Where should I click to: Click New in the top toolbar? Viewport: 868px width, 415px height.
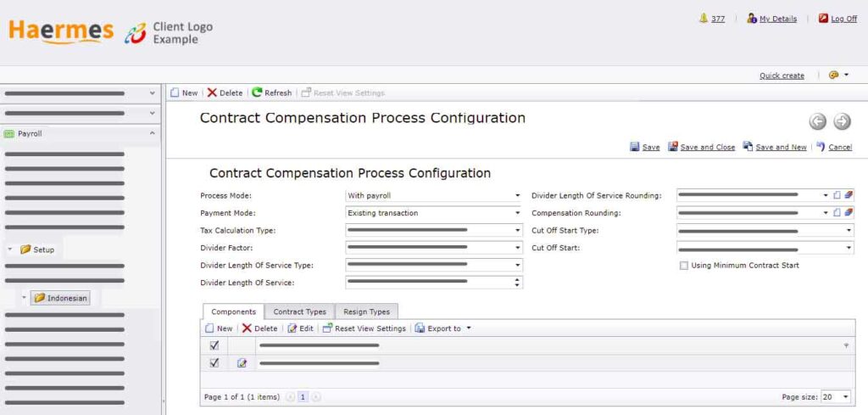[184, 93]
